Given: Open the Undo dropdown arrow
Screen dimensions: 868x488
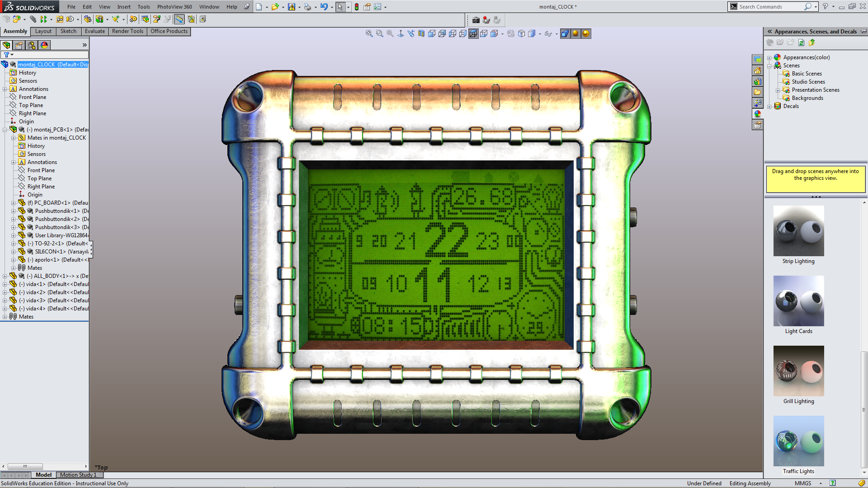Looking at the screenshot, I should pyautogui.click(x=331, y=7).
